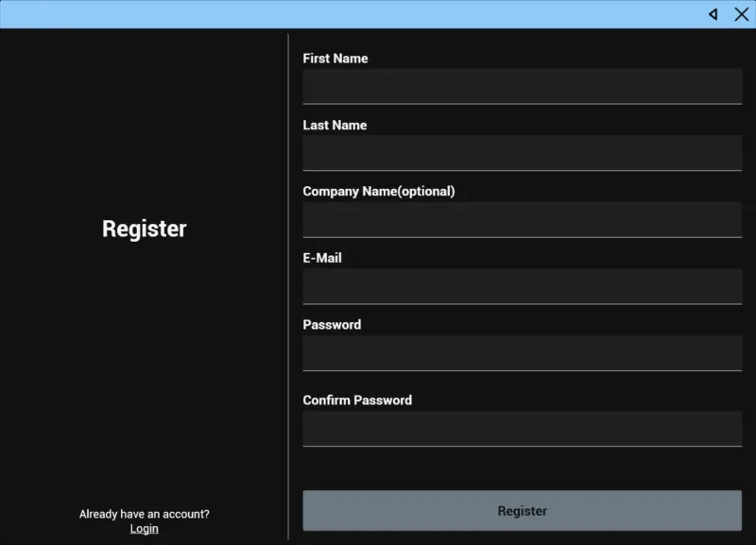Click the 'Already have an account?' text
The image size is (756, 545).
(x=145, y=514)
